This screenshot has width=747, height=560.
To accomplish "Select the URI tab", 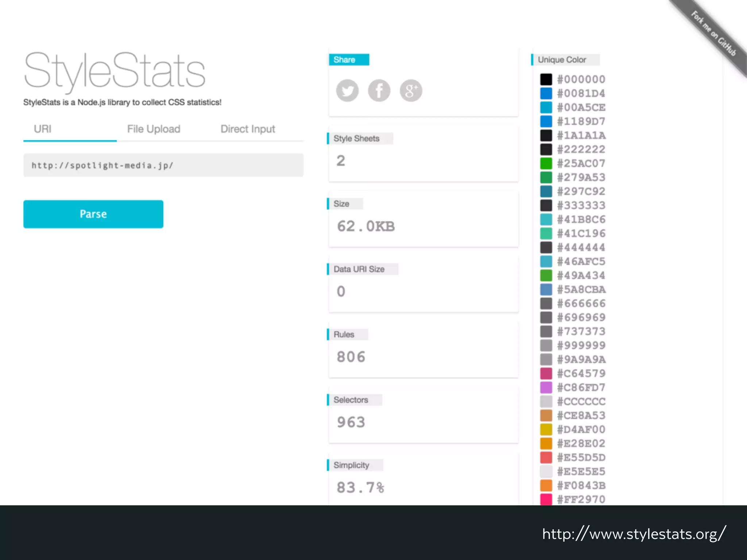I will tap(43, 129).
